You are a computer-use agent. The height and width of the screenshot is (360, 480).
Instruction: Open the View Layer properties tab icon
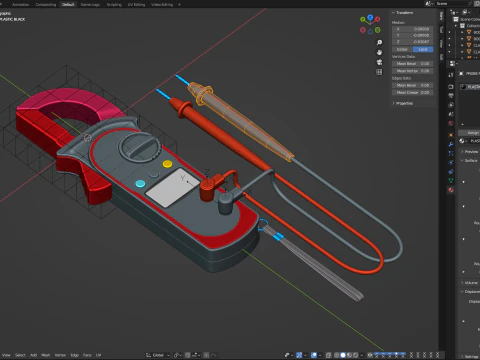coord(451,105)
